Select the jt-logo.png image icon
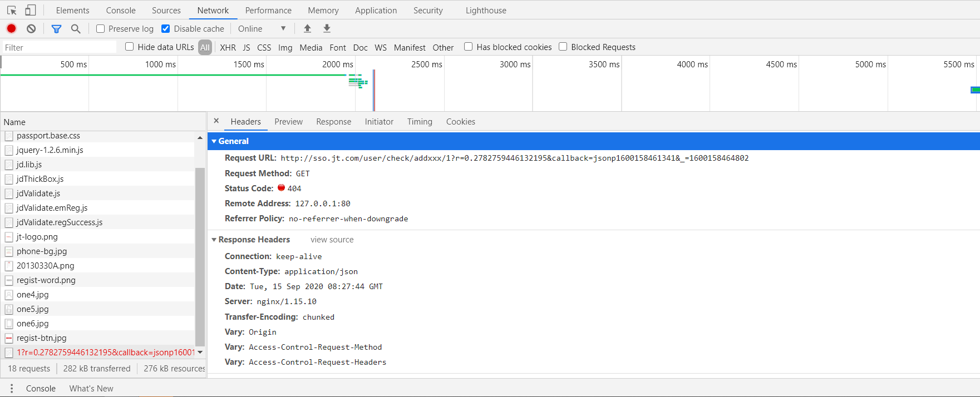980x397 pixels. coord(9,237)
